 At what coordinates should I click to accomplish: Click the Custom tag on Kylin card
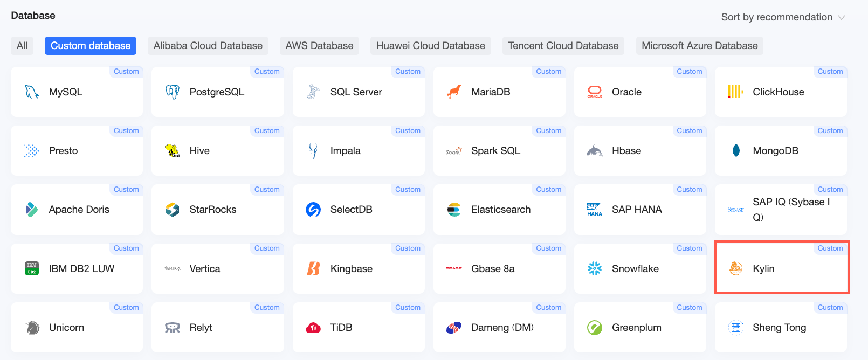coord(830,248)
